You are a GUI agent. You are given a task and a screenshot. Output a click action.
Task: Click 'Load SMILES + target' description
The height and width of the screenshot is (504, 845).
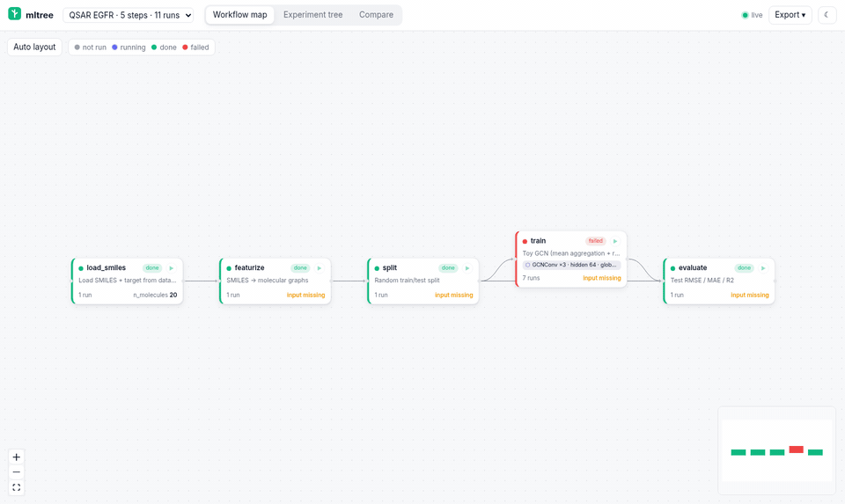tap(127, 281)
